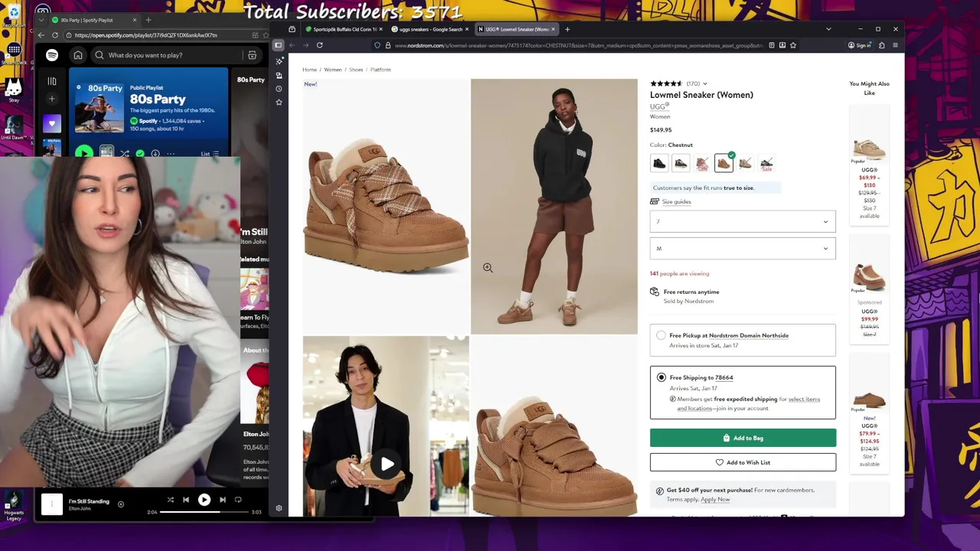Image resolution: width=980 pixels, height=551 pixels.
Task: Play the product video thumbnail
Action: tap(387, 464)
